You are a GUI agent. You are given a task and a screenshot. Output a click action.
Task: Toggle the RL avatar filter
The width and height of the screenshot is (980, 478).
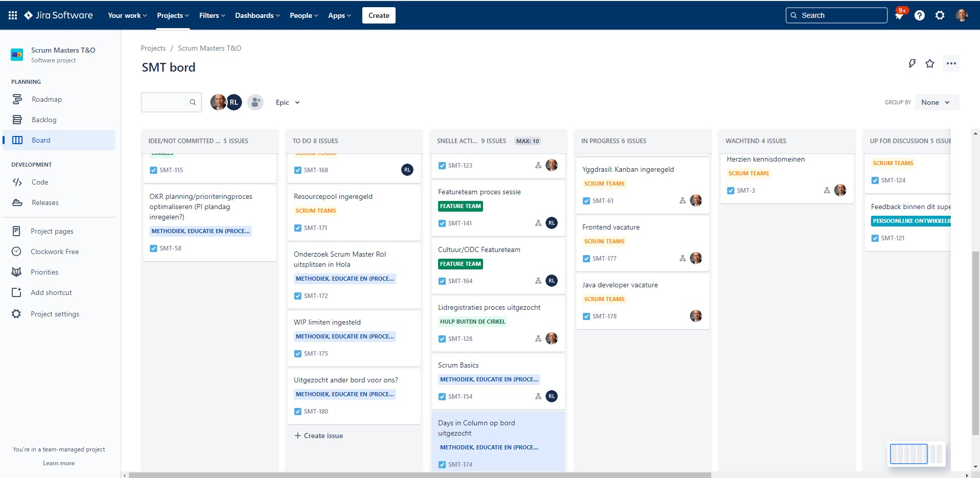[x=234, y=102]
